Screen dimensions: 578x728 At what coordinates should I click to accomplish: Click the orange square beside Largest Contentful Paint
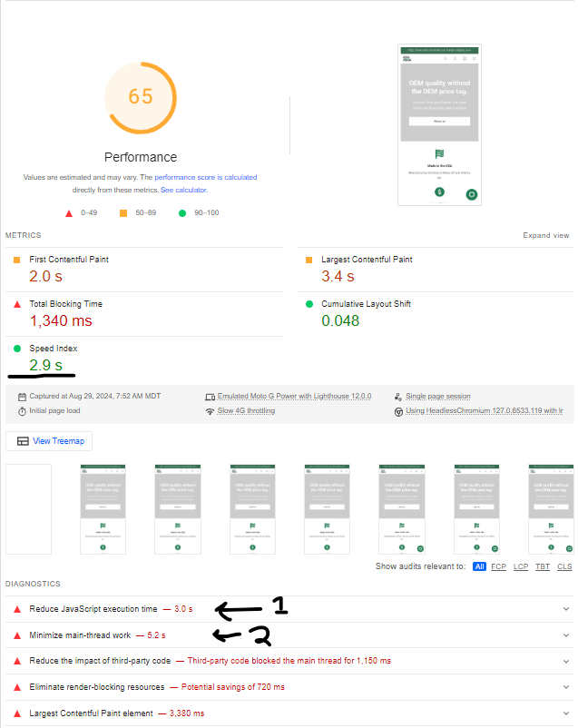pos(309,260)
